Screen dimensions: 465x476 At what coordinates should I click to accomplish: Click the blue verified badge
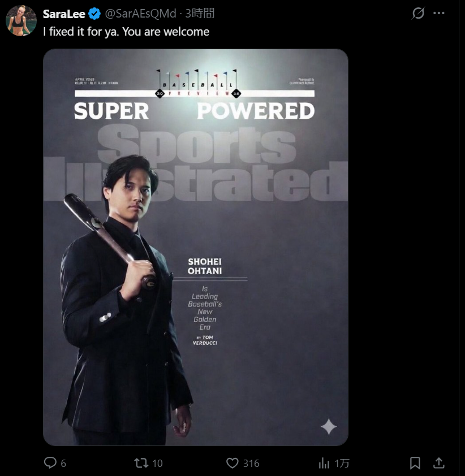(x=94, y=14)
